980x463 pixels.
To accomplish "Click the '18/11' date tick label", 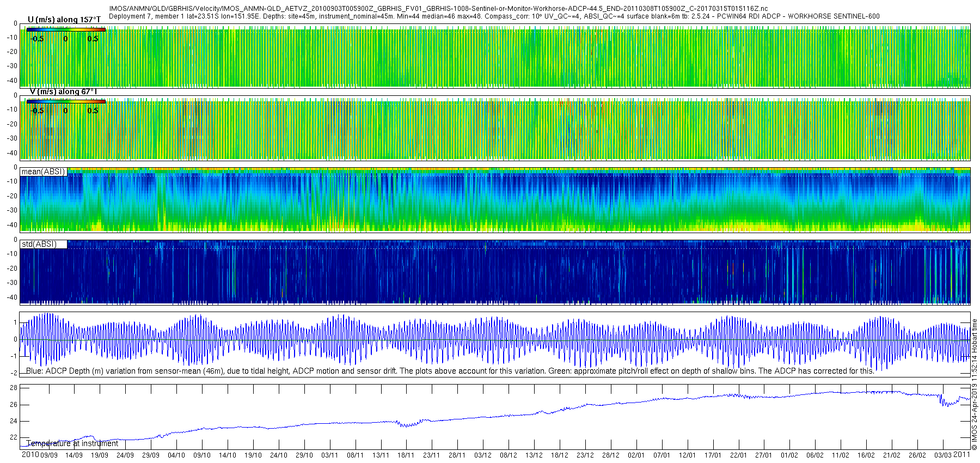I will (x=406, y=455).
